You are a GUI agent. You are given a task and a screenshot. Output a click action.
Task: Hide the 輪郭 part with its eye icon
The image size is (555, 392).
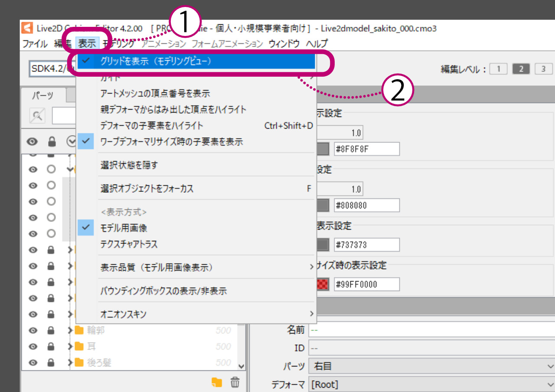(x=33, y=330)
